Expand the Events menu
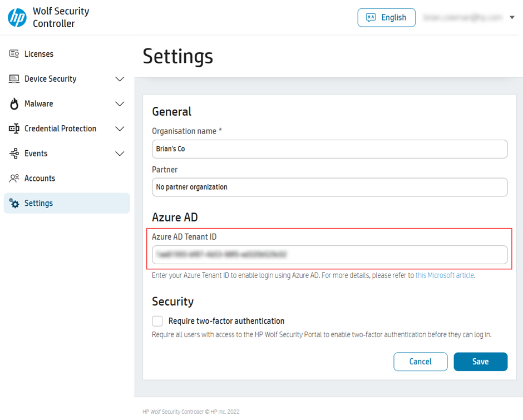The width and height of the screenshot is (523, 420). tap(120, 154)
